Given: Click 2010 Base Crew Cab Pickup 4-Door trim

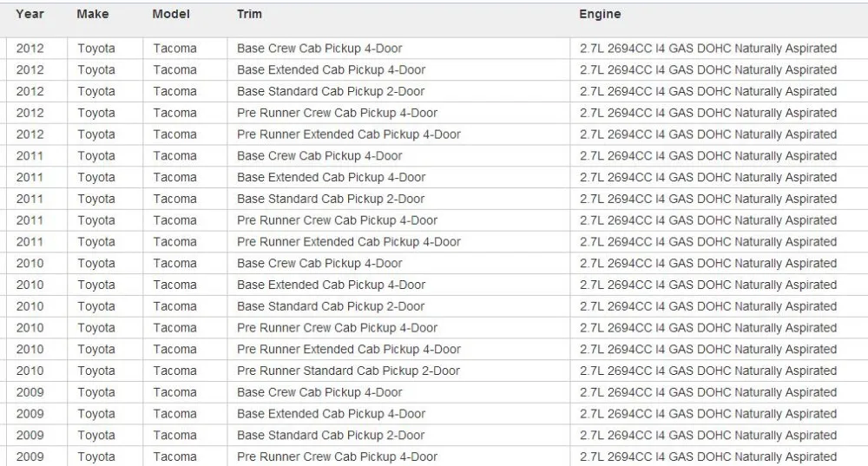Looking at the screenshot, I should [319, 264].
